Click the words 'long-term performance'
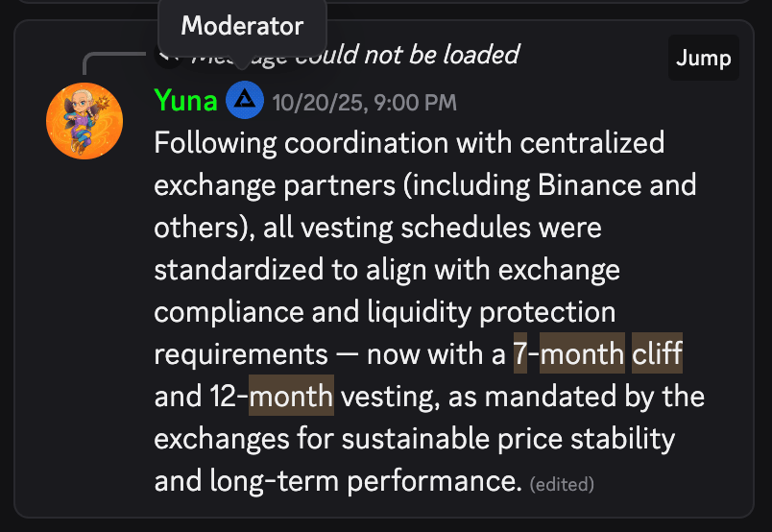The image size is (772, 532). click(x=374, y=480)
